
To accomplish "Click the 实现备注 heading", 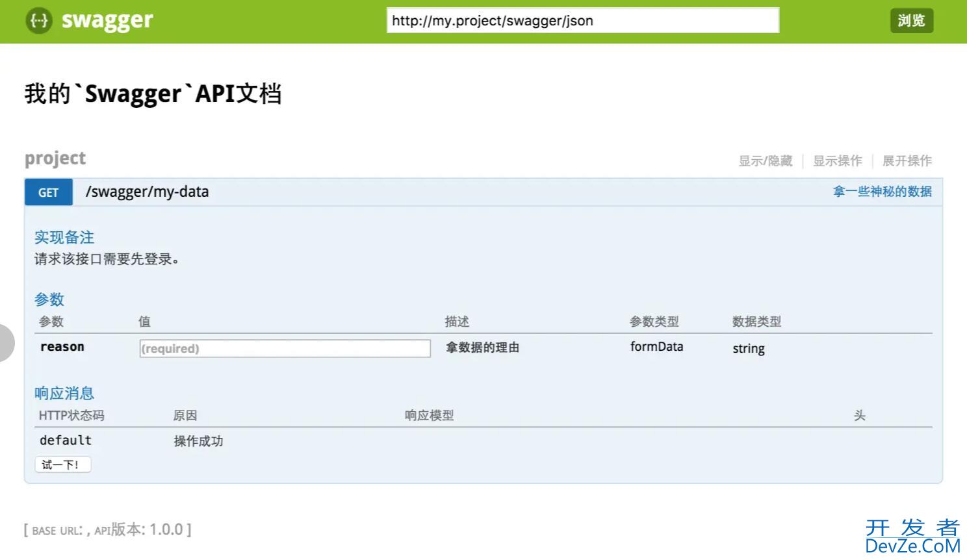I will click(64, 237).
